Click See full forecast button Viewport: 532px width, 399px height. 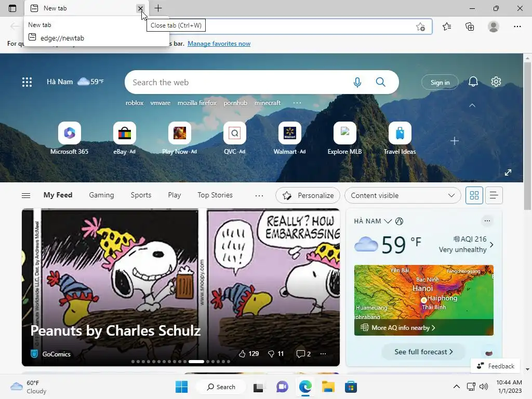(x=423, y=352)
